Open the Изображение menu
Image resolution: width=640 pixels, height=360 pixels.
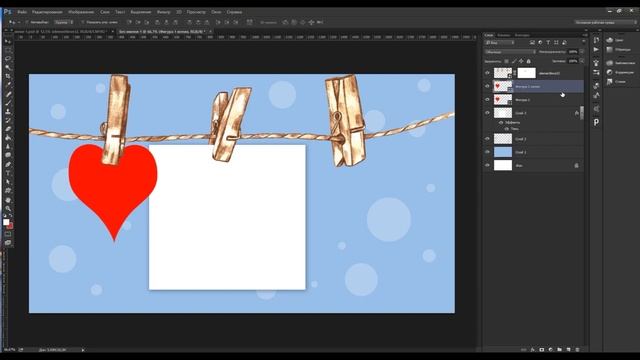(x=81, y=12)
